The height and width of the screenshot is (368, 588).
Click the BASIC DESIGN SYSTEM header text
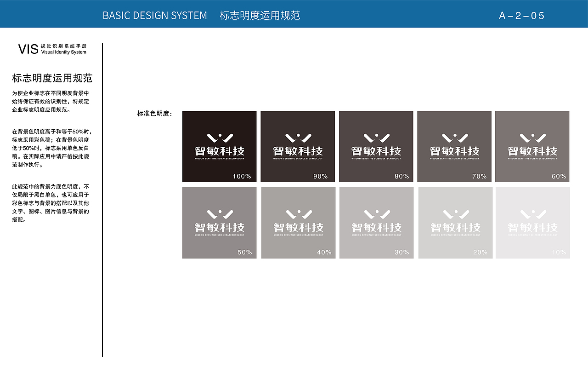(x=155, y=15)
